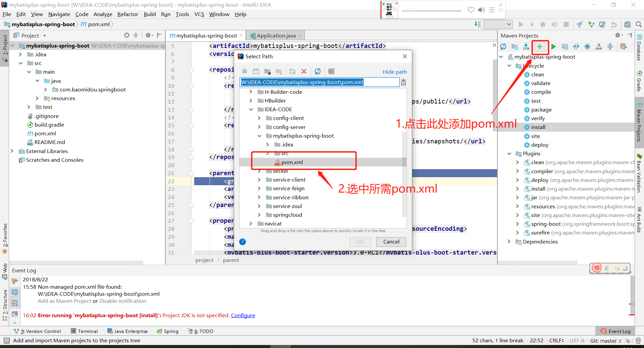Close Select Path dialog with X

point(405,56)
